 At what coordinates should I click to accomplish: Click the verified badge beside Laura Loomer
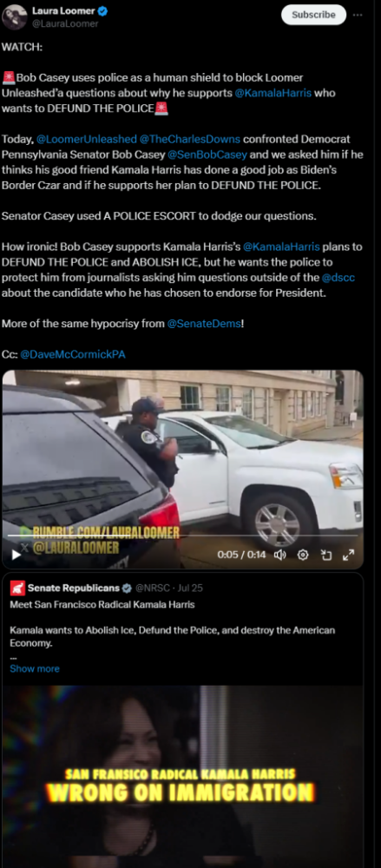click(103, 10)
